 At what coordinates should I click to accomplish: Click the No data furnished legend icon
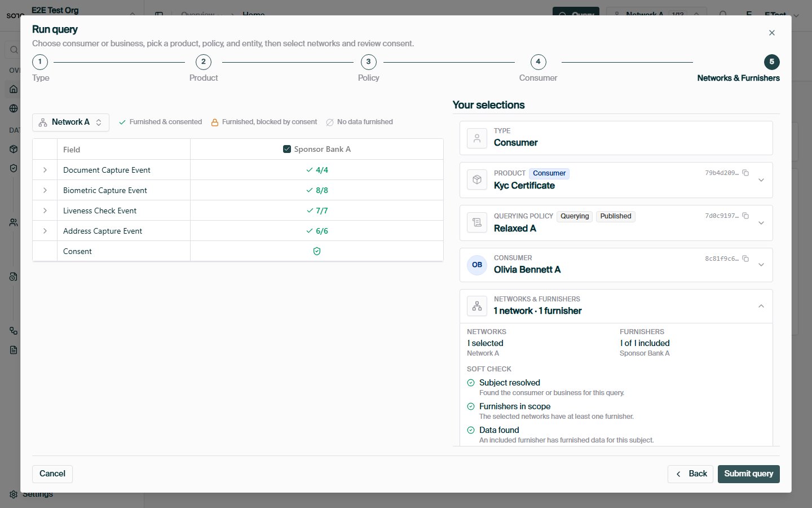click(x=330, y=122)
